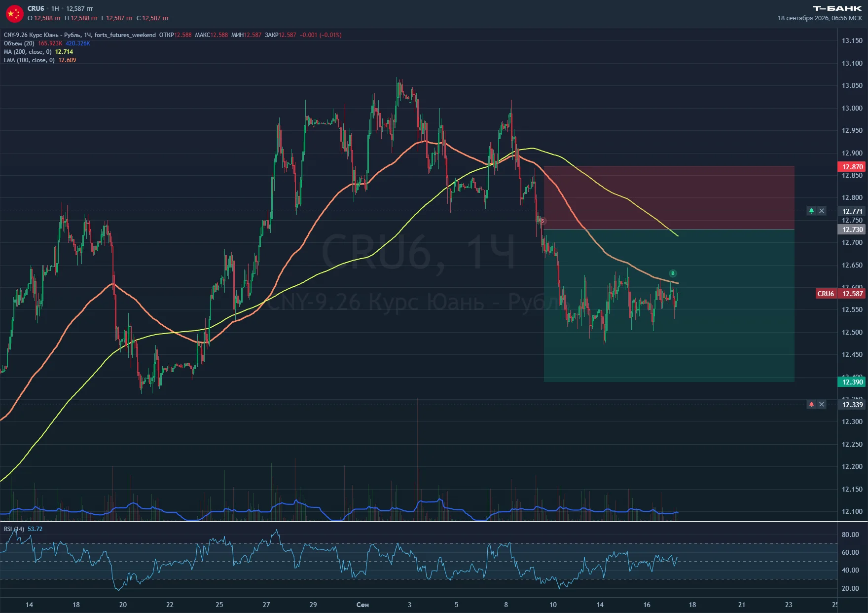868x613 pixels.
Task: Remove the alert at 12.771
Action: click(x=822, y=211)
